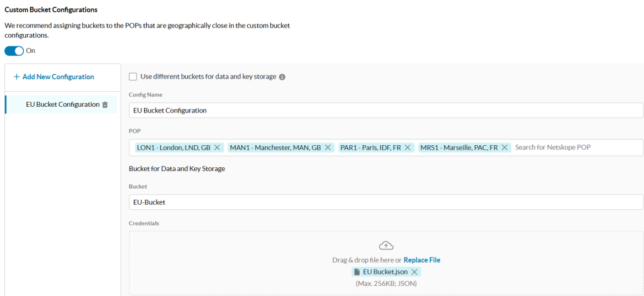Remove the MAN1 Manchester POP tag
Screen dimensions: 644x296
click(x=327, y=148)
